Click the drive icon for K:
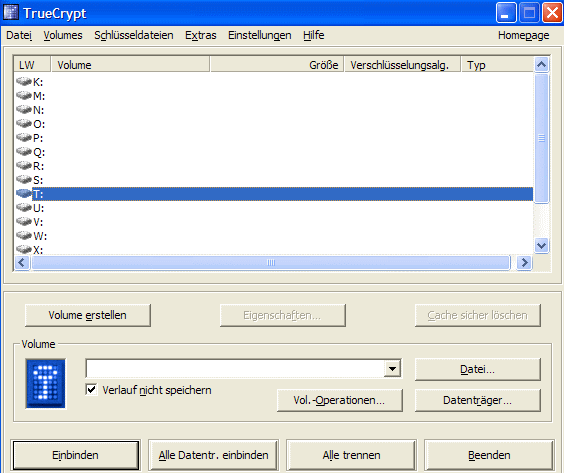This screenshot has height=473, width=564. tap(24, 82)
